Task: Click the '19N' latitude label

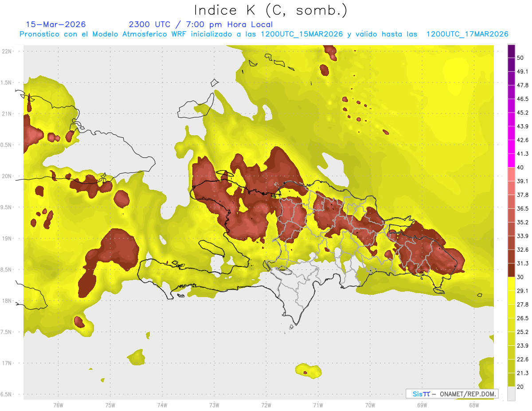Action: click(x=7, y=238)
